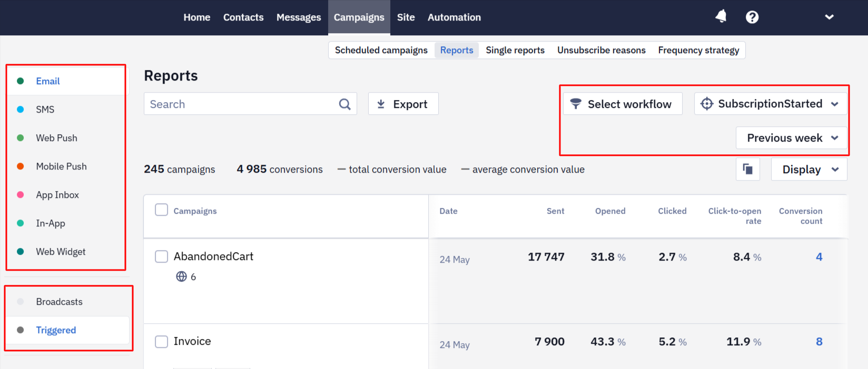Click the 43.3 % opened value
The image size is (868, 369).
click(x=608, y=342)
